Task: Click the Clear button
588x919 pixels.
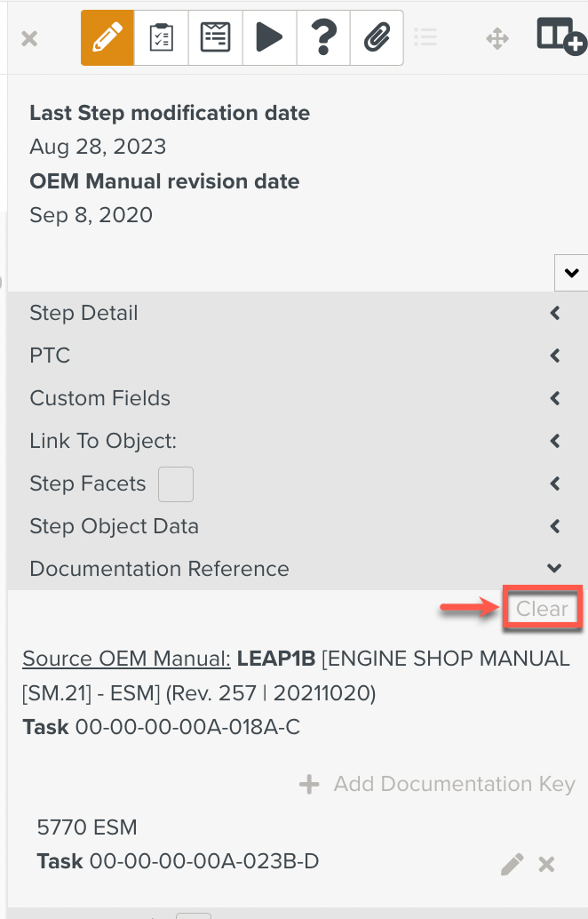Action: [x=543, y=608]
